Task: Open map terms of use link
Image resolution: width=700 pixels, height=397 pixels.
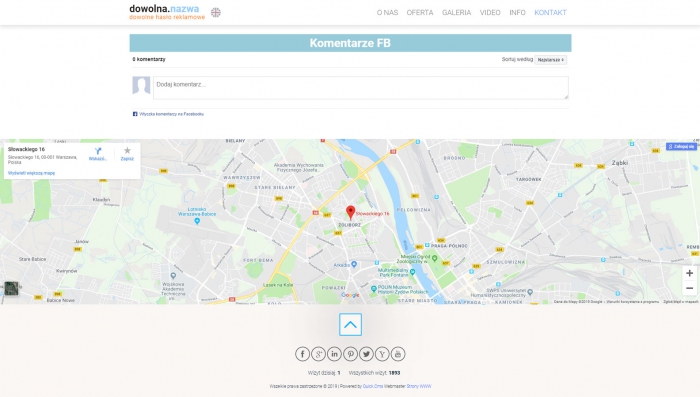Action: point(633,302)
